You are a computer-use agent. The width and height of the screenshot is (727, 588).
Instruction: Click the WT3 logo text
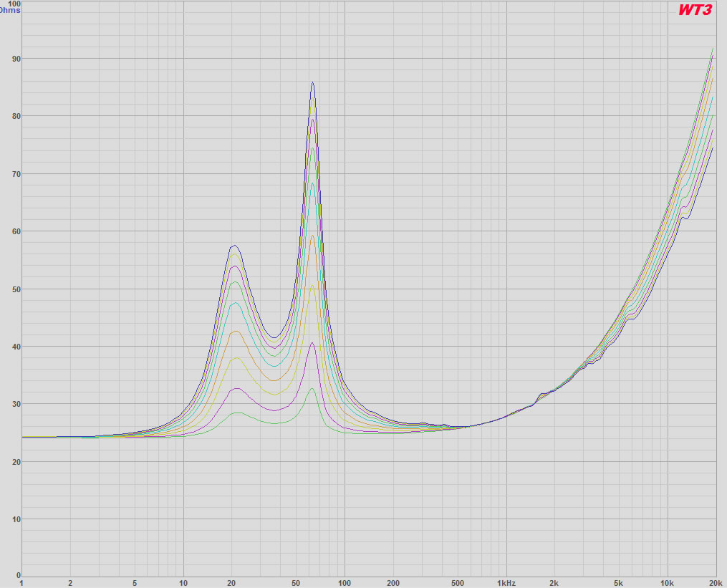tap(695, 10)
